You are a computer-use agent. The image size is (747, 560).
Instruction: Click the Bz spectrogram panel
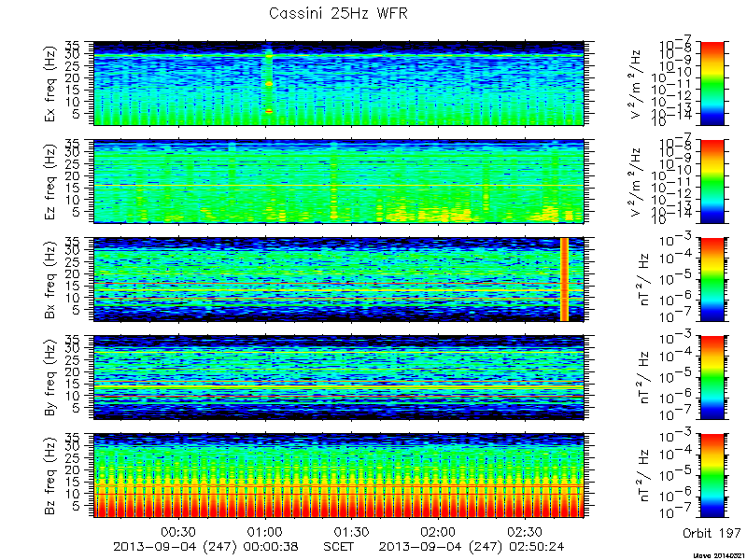(338, 476)
